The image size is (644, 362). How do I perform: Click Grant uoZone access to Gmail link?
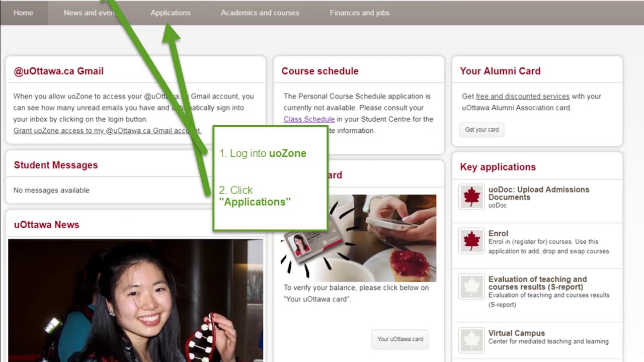point(108,131)
